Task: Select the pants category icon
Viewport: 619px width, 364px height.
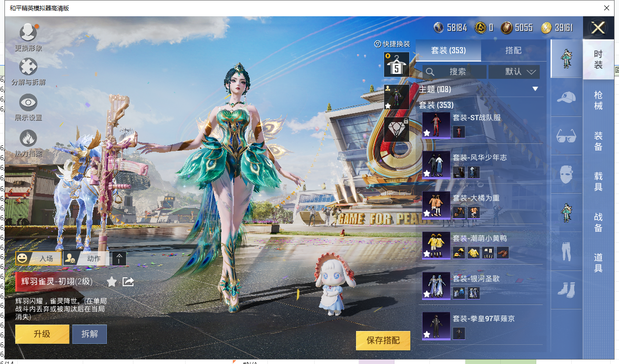Action: pyautogui.click(x=566, y=251)
